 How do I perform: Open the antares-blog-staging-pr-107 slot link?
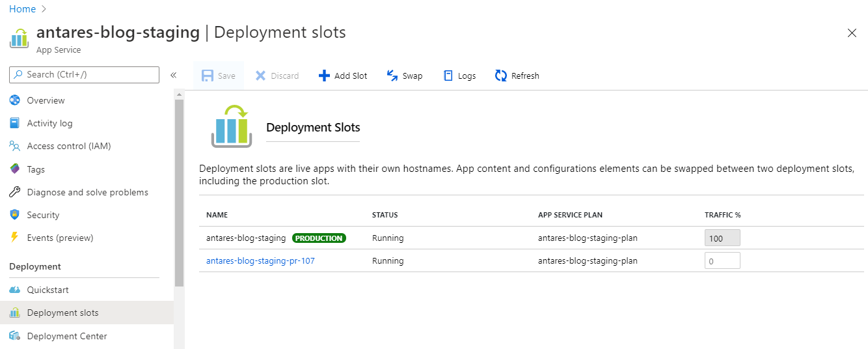(x=260, y=260)
